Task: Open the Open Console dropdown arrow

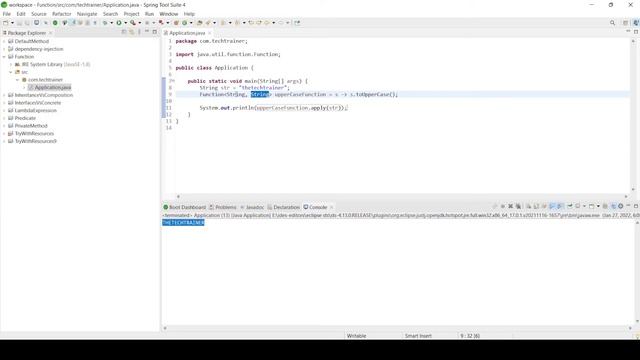Action: [x=598, y=207]
